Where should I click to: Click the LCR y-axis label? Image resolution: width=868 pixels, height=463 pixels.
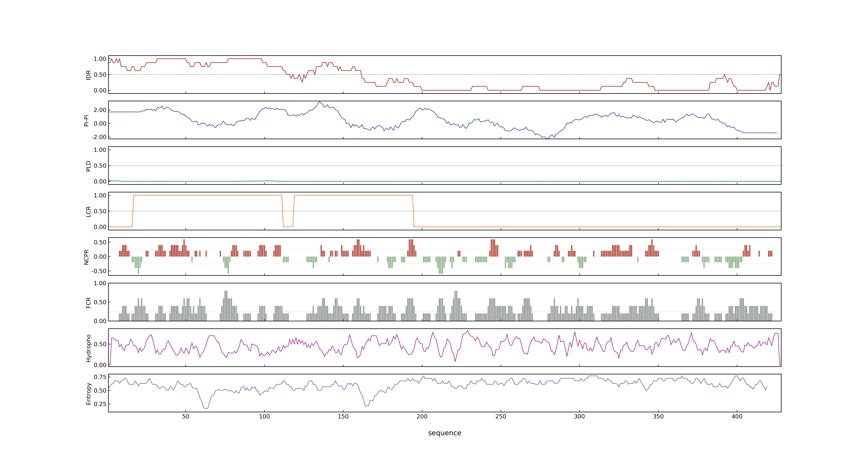click(88, 211)
